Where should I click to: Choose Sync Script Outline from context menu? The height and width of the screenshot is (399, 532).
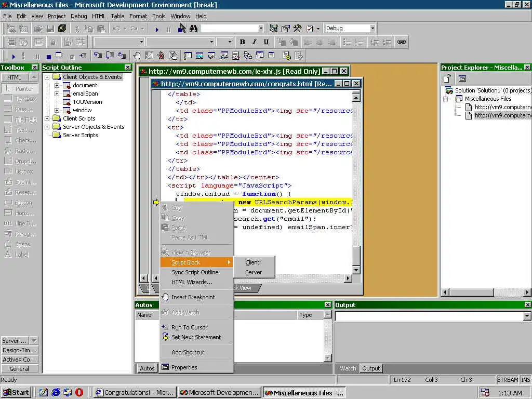pyautogui.click(x=197, y=272)
